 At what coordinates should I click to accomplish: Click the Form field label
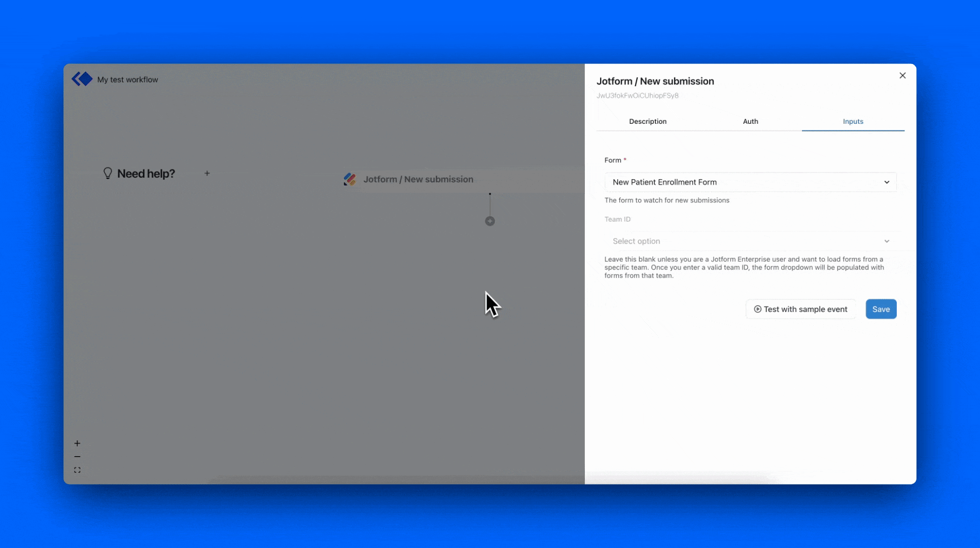tap(613, 160)
